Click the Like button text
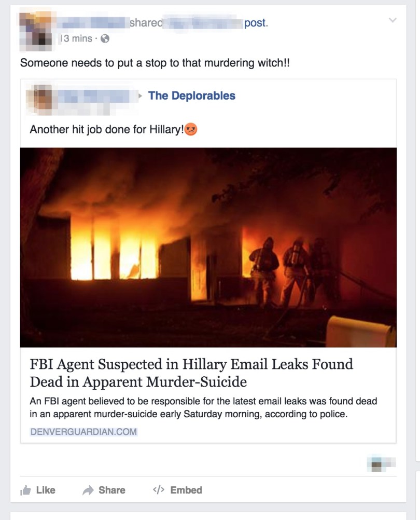This screenshot has height=520, width=420. coord(46,490)
